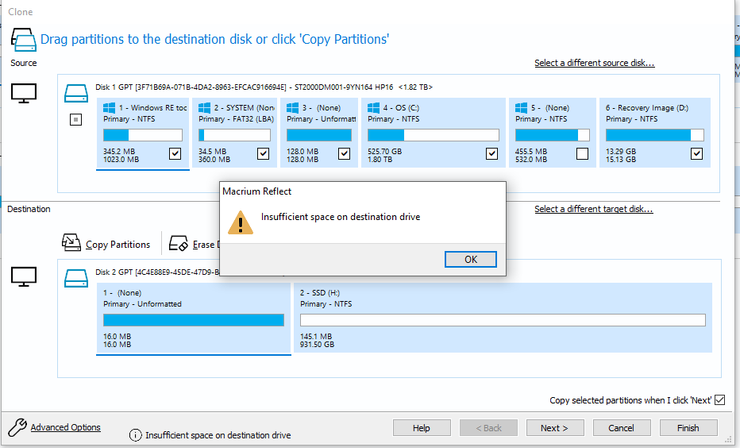The height and width of the screenshot is (448, 740).
Task: Click the Advanced Options wrench icon
Action: (x=15, y=427)
